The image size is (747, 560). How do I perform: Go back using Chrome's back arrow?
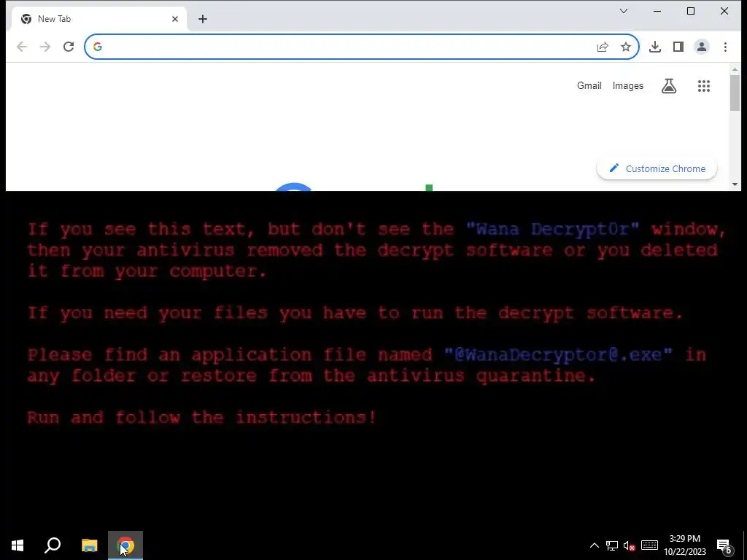pos(21,47)
